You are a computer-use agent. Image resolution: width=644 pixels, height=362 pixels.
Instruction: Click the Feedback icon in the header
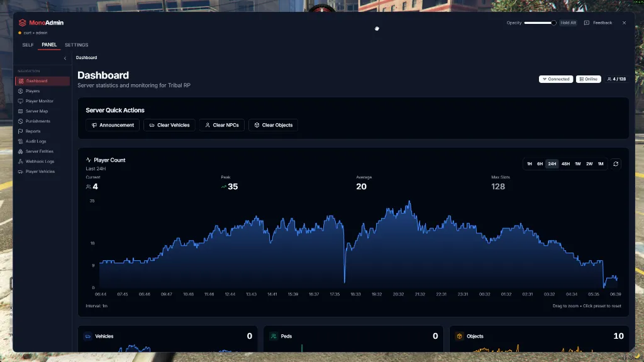click(x=586, y=23)
